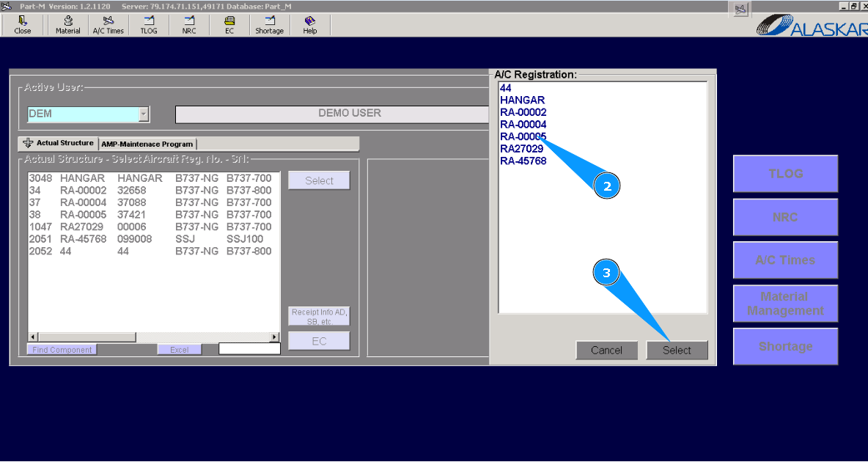Image resolution: width=868 pixels, height=462 pixels.
Task: Switch to the Actual Structure tab
Action: pos(58,143)
